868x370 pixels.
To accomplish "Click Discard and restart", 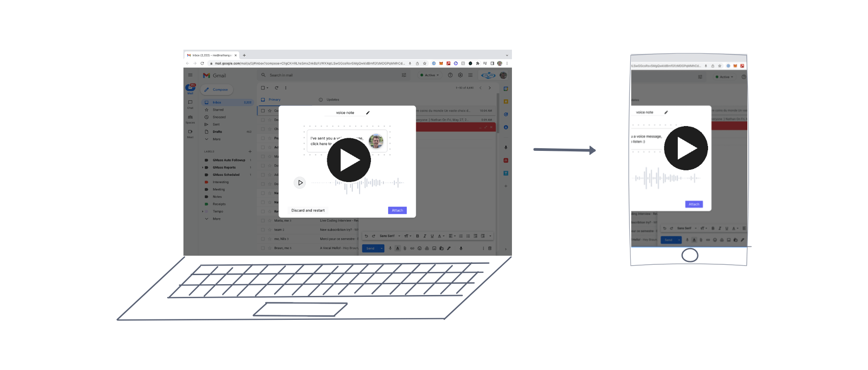I will tap(308, 210).
